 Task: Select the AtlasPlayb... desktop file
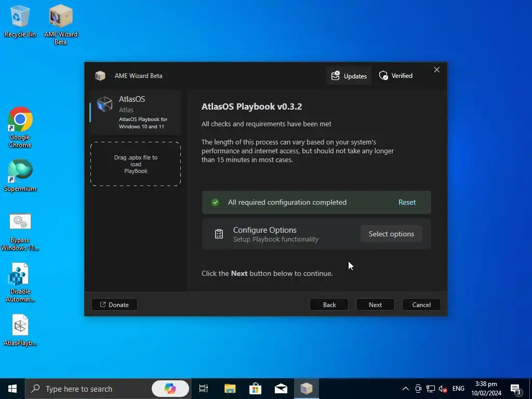[20, 330]
